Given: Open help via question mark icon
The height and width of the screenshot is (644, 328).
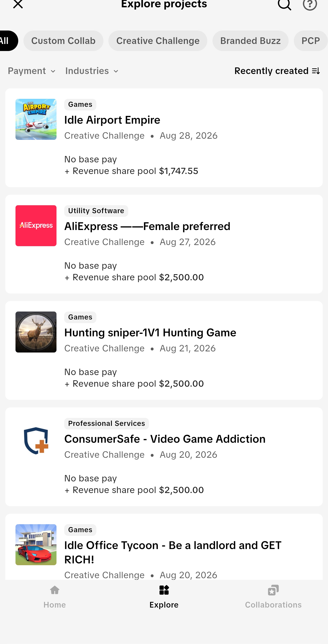Looking at the screenshot, I should point(310,4).
